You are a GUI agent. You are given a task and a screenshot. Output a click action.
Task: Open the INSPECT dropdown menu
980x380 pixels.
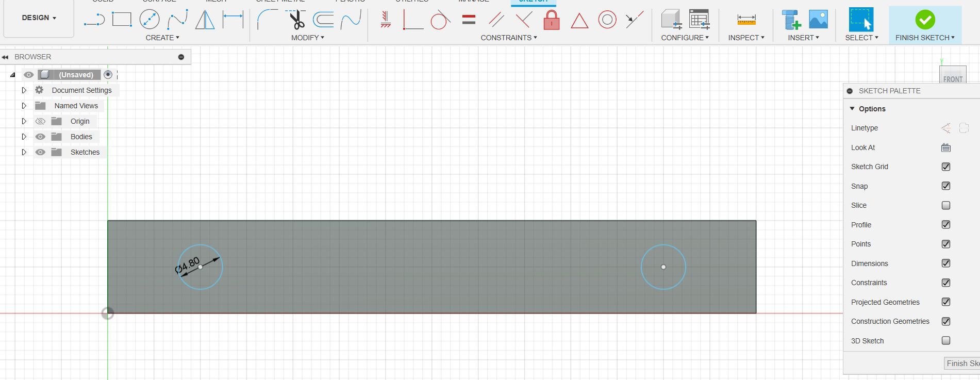coord(746,38)
